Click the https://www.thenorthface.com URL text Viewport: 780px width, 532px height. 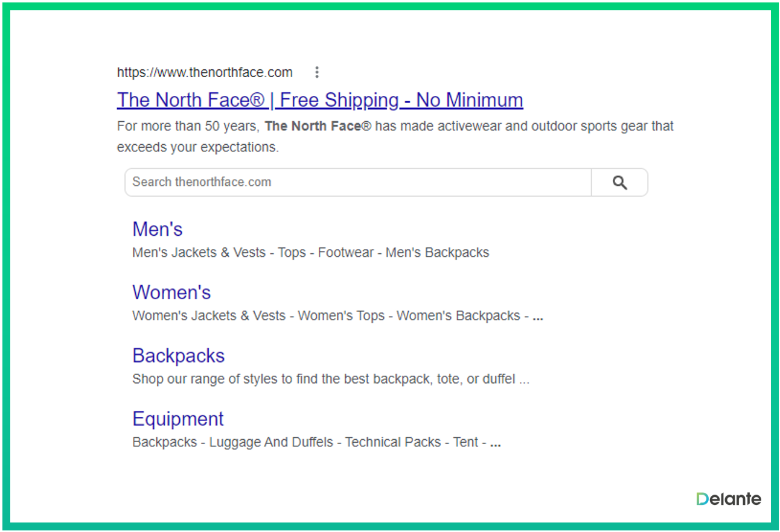(x=205, y=72)
